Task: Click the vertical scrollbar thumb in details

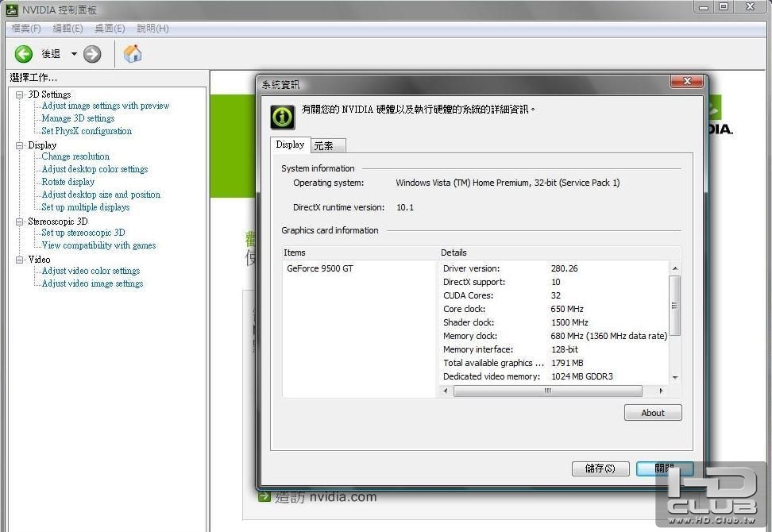Action: pos(675,306)
